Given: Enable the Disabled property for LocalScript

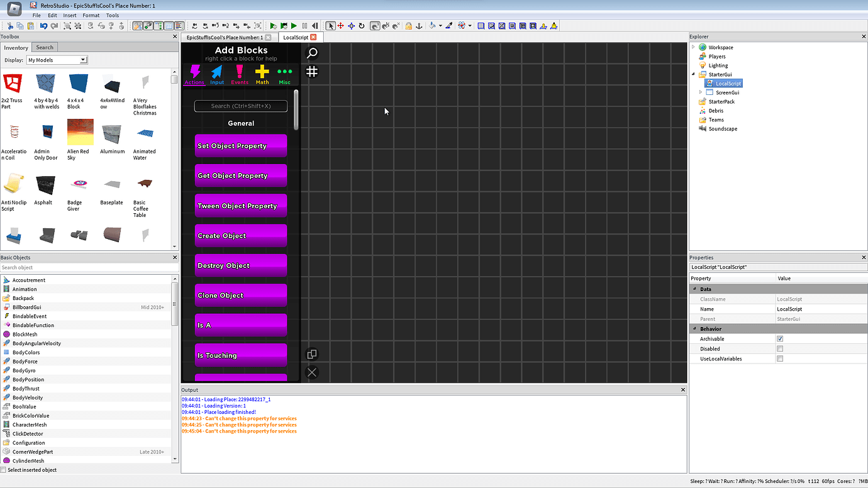Looking at the screenshot, I should [x=780, y=348].
